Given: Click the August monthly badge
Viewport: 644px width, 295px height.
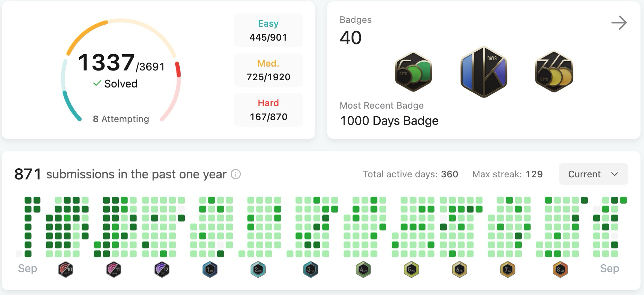Looking at the screenshot, I should [560, 269].
